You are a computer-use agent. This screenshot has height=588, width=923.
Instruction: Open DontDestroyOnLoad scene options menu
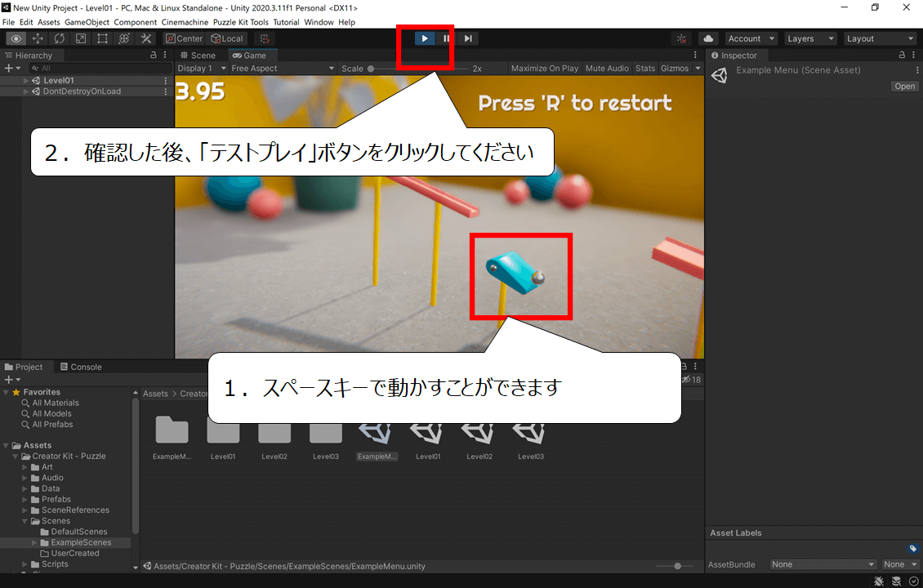pyautogui.click(x=166, y=91)
